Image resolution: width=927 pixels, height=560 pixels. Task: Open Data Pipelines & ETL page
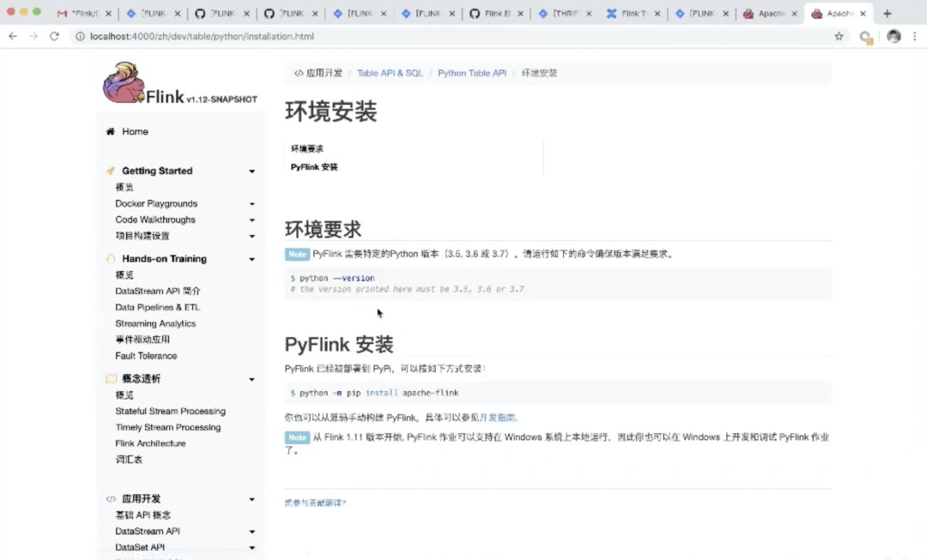pyautogui.click(x=158, y=307)
